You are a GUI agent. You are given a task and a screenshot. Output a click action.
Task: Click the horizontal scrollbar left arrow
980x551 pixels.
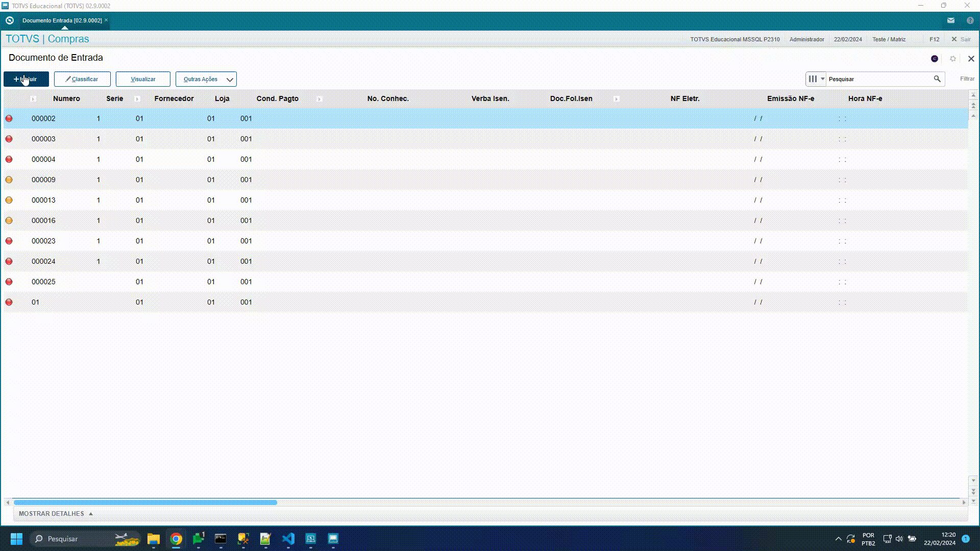coord(8,503)
